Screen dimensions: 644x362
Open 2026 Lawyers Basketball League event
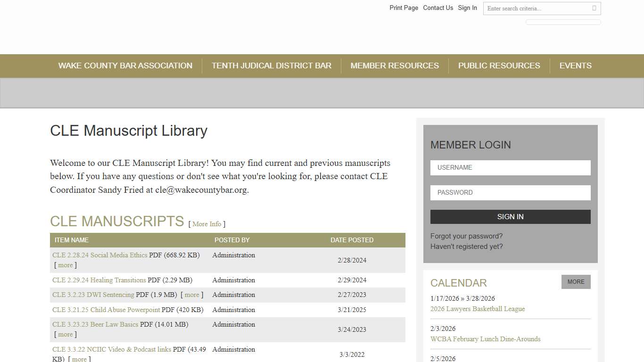478,309
